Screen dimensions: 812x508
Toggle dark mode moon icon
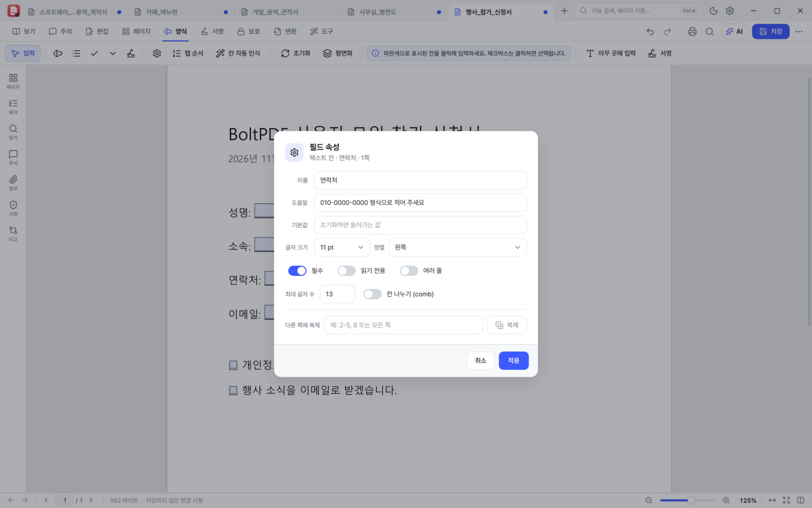click(x=714, y=11)
